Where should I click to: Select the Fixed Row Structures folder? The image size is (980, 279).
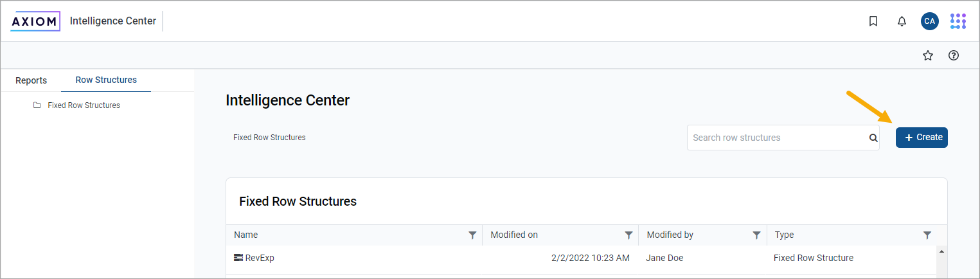point(84,105)
